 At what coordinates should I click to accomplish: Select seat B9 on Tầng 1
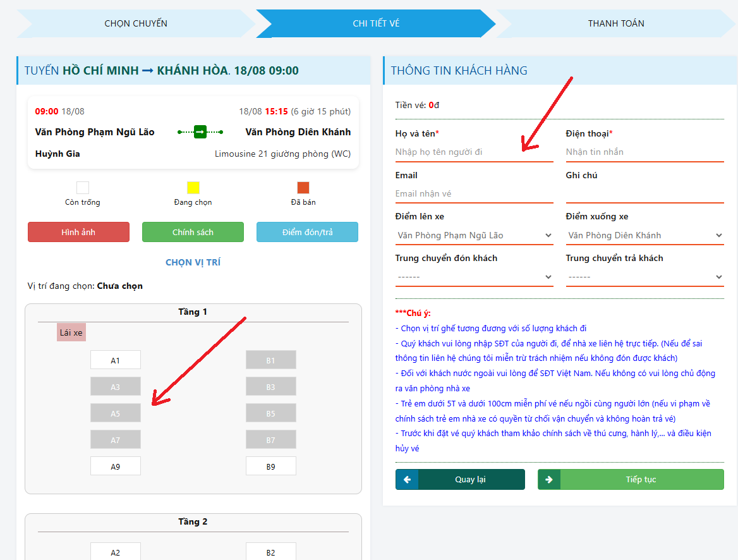[270, 466]
